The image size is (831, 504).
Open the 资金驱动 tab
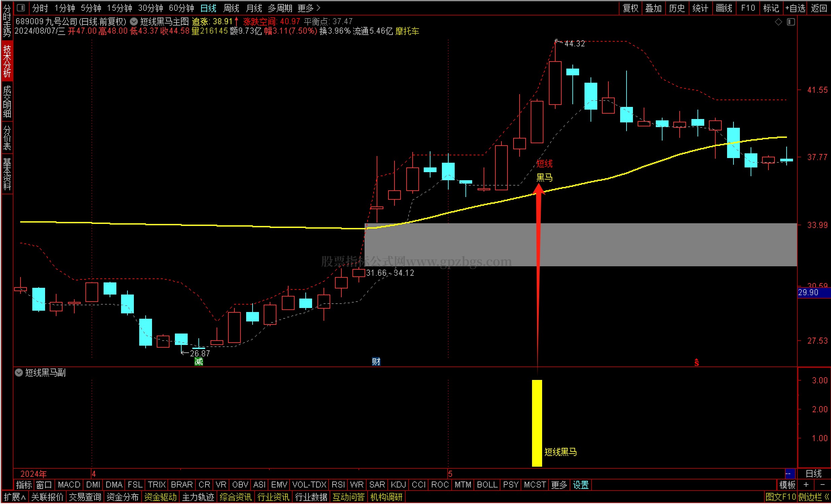tap(160, 497)
